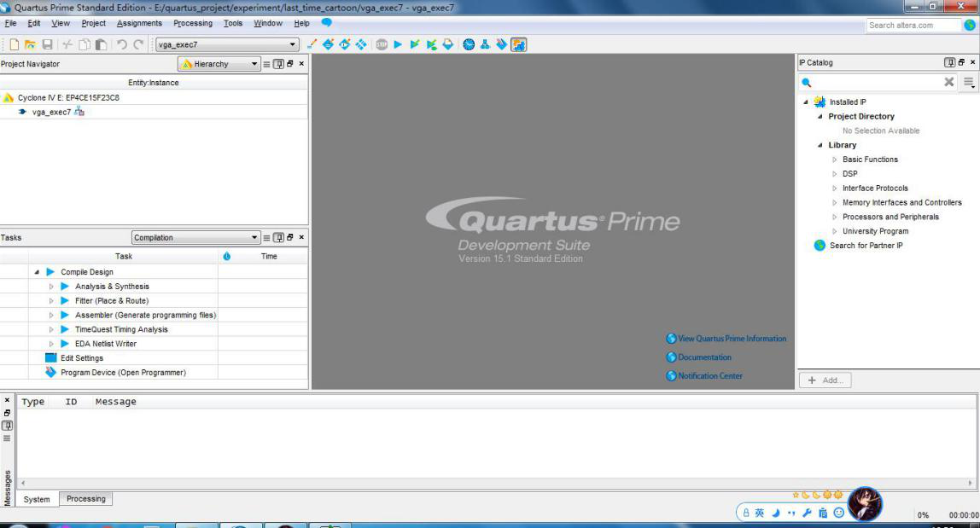
Task: Open the Hierarchy view dropdown
Action: click(x=219, y=64)
